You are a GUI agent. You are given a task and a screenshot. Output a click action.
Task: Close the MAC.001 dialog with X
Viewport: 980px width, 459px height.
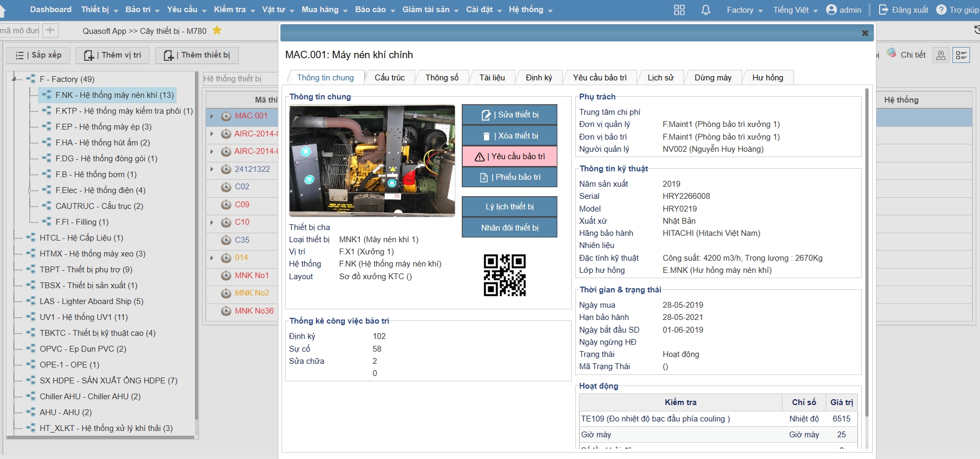(865, 33)
